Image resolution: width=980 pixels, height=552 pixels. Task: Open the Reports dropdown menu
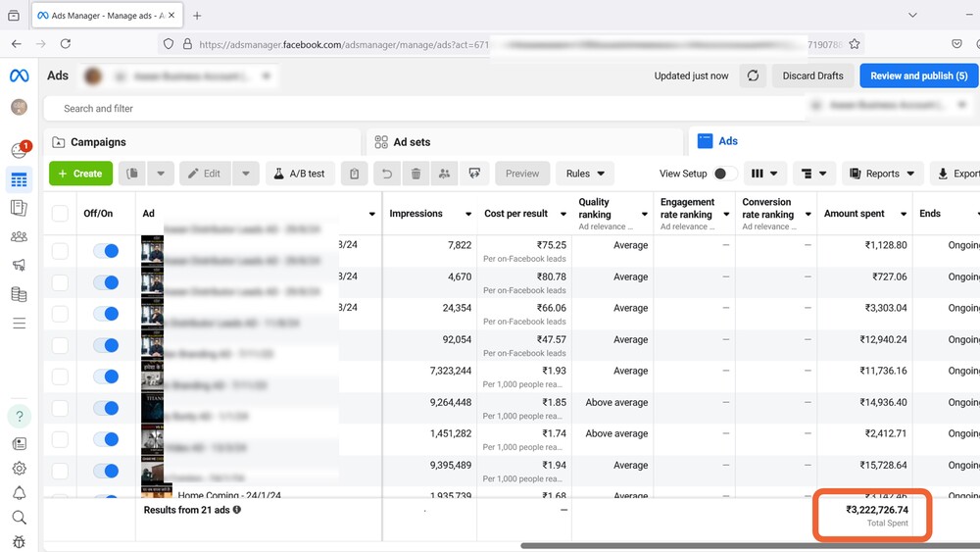[x=881, y=174]
